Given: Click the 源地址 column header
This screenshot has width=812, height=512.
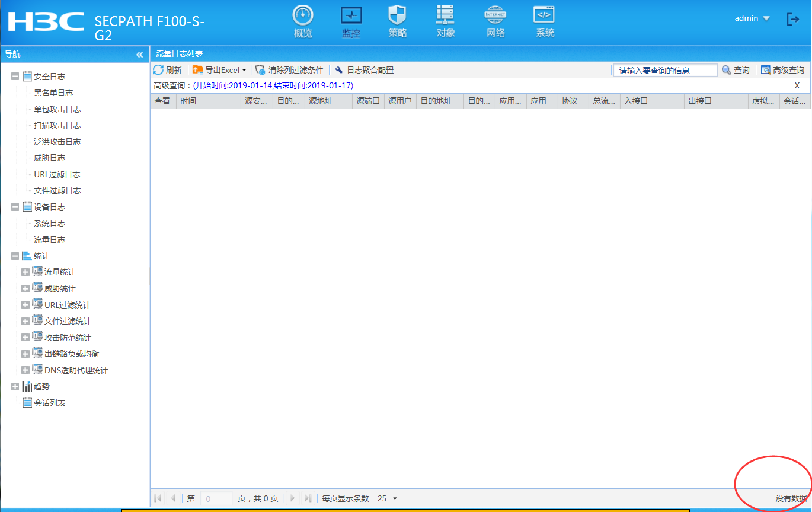Looking at the screenshot, I should tap(328, 101).
